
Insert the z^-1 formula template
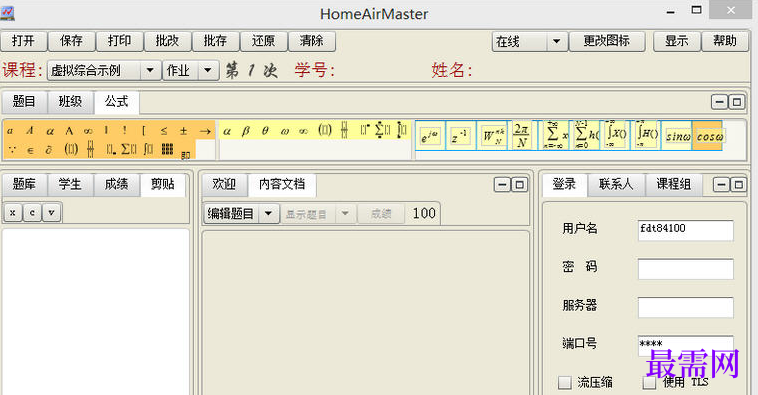(x=460, y=136)
